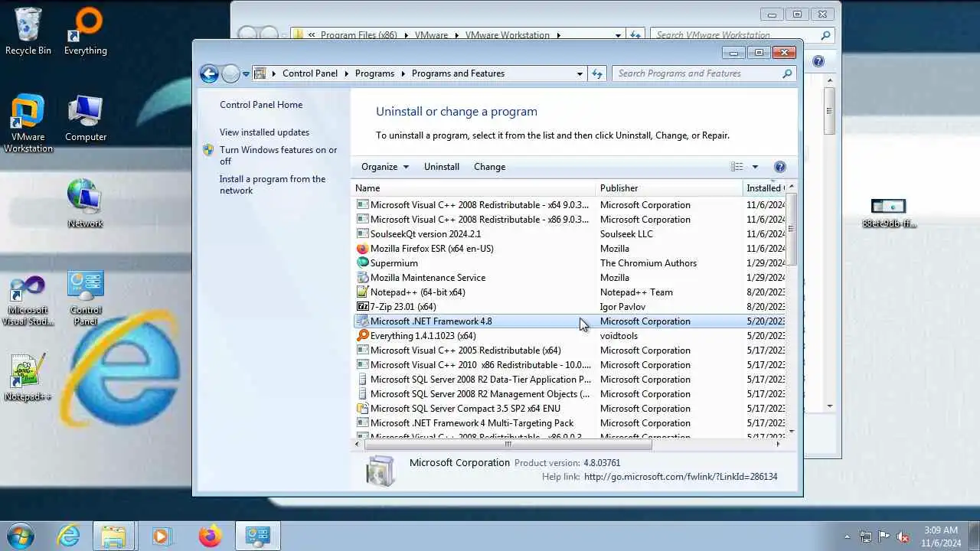Click Turn Windows features on or off

(x=279, y=155)
